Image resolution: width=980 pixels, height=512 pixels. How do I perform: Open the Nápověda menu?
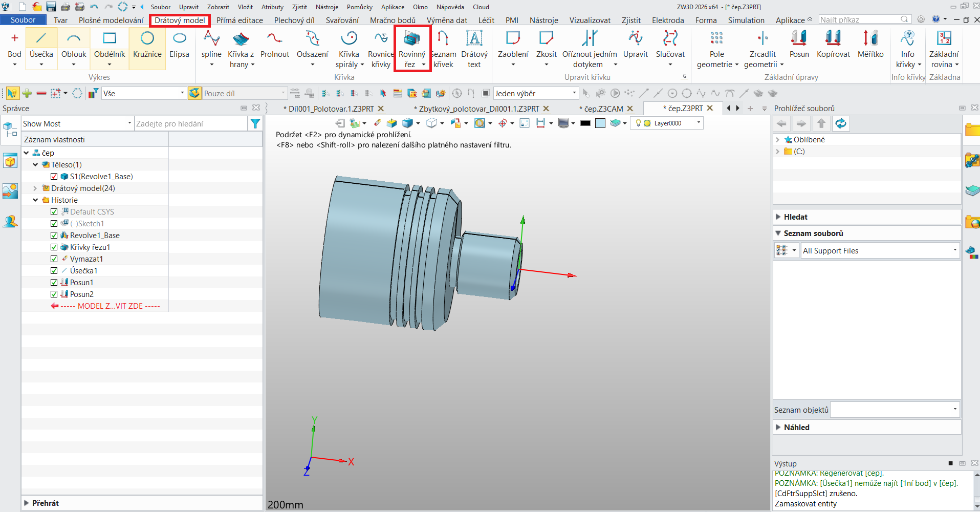coord(450,7)
